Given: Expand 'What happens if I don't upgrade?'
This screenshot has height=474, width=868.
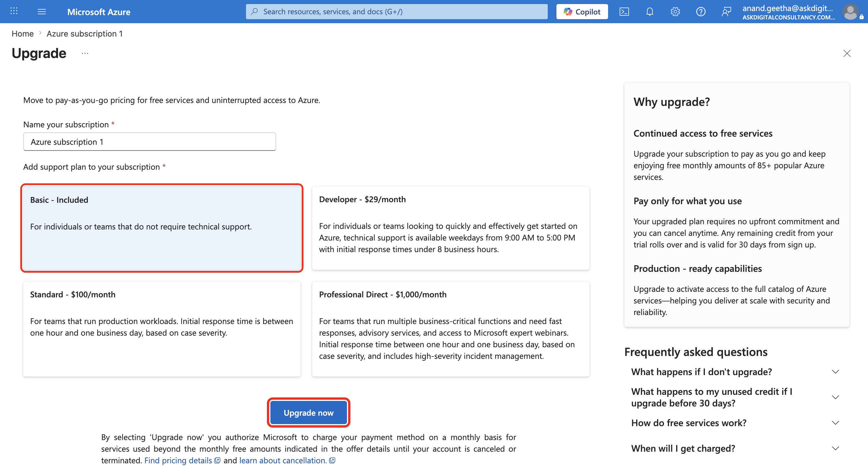Looking at the screenshot, I should (x=735, y=372).
